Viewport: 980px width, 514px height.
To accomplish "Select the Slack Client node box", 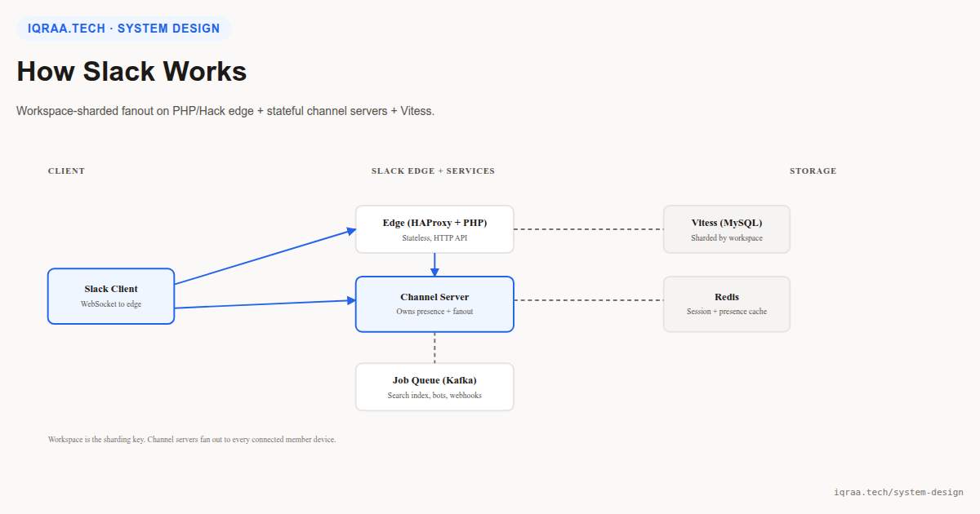I will [111, 296].
